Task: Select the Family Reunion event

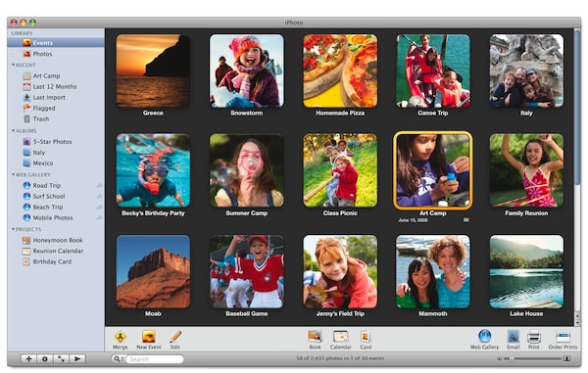Action: click(526, 170)
